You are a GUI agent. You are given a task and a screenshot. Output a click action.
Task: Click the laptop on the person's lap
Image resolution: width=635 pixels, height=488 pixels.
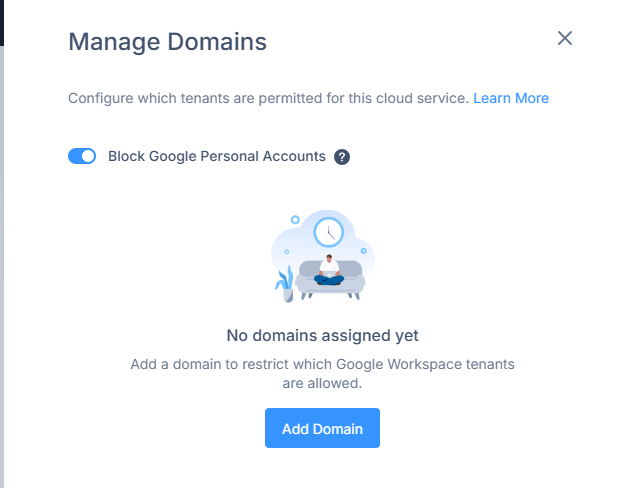pos(329,274)
